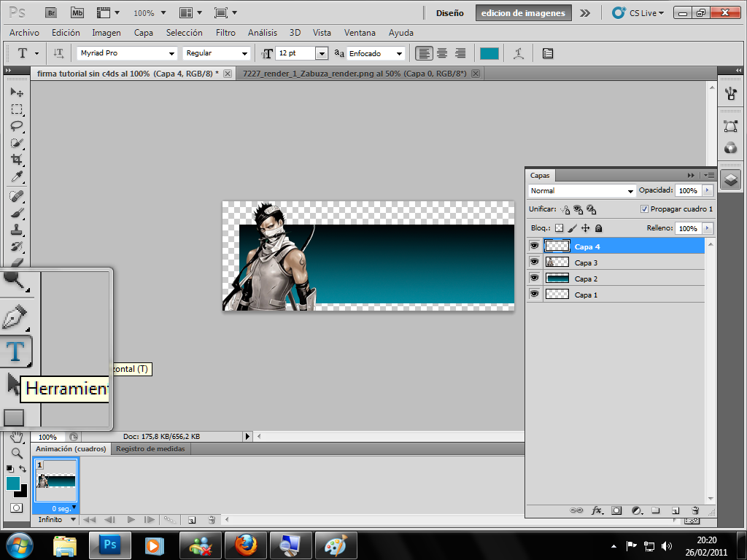Open the Capa menu

click(x=144, y=32)
